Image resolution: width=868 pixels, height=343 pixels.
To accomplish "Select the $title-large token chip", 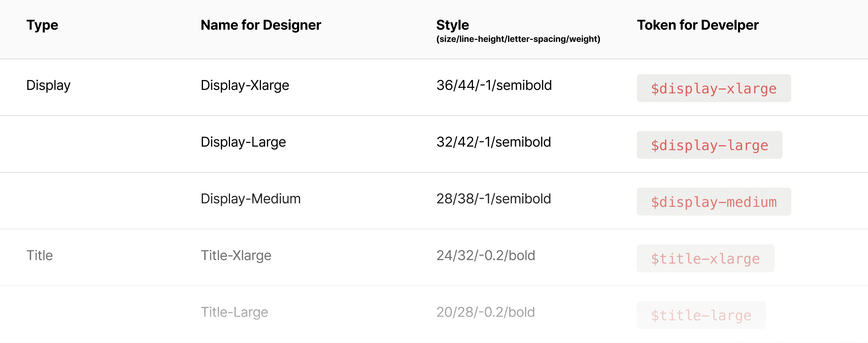I will point(701,315).
